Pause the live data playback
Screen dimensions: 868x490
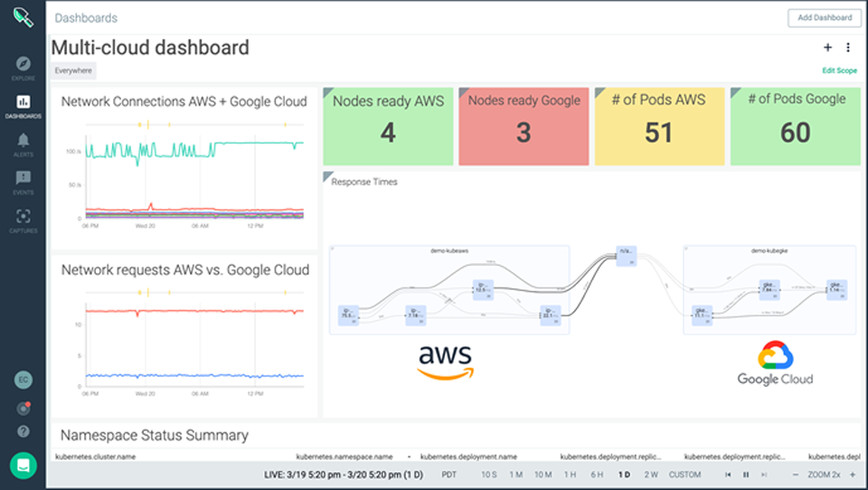click(746, 475)
